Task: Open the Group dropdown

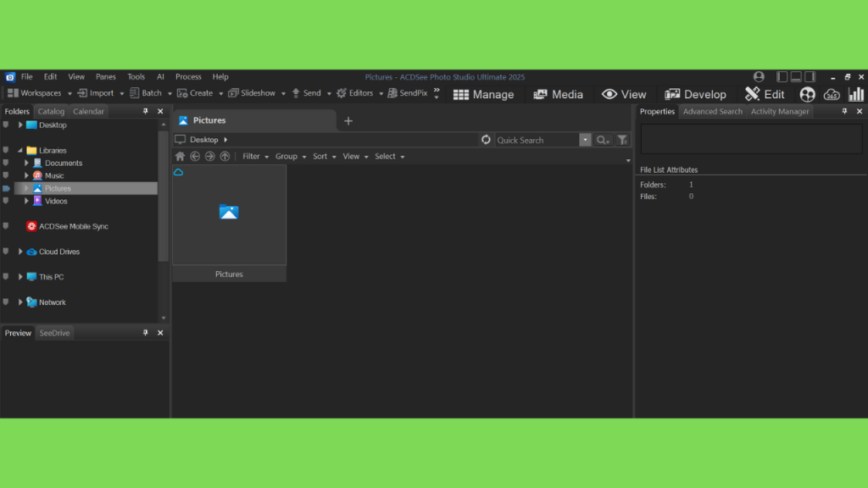Action: click(x=291, y=157)
